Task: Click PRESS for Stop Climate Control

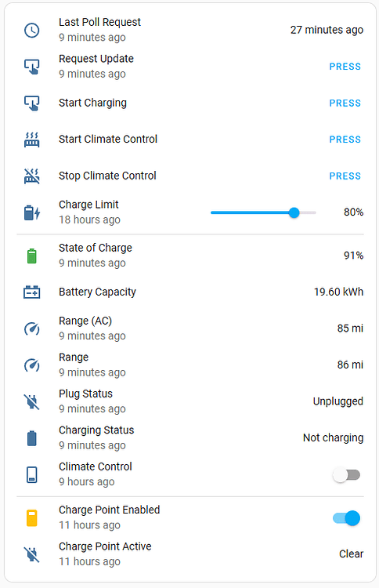Action: 345,176
